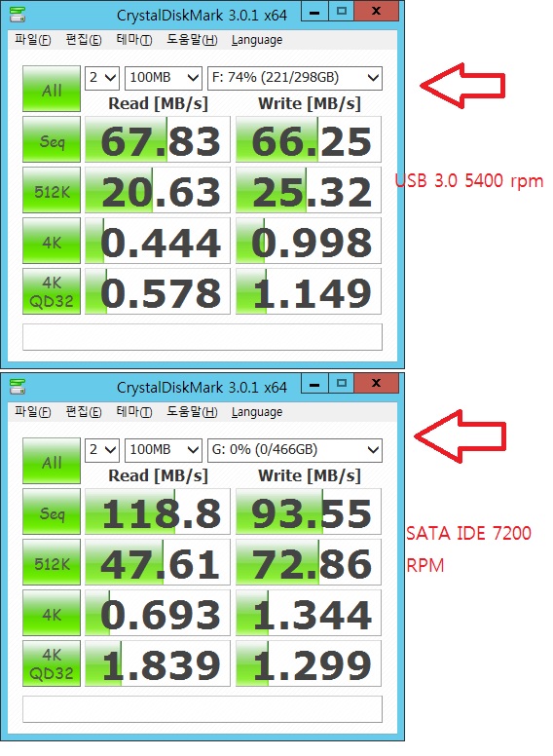Run All tests in the bottom window
553x756 pixels.
coord(52,461)
